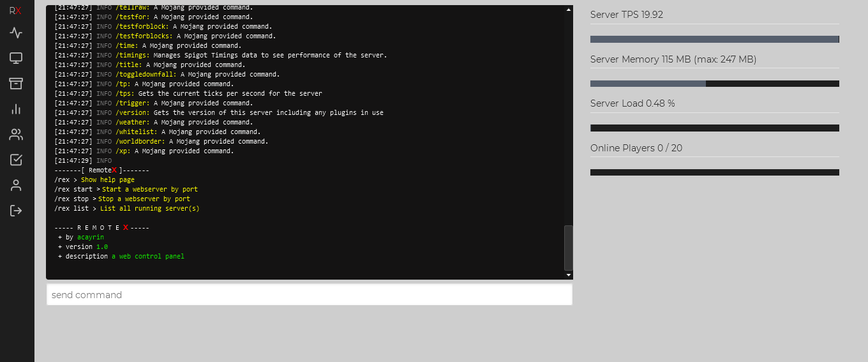Click the 'Server TPS 19.92' label
Viewport: 868px width, 362px height.
click(x=627, y=15)
